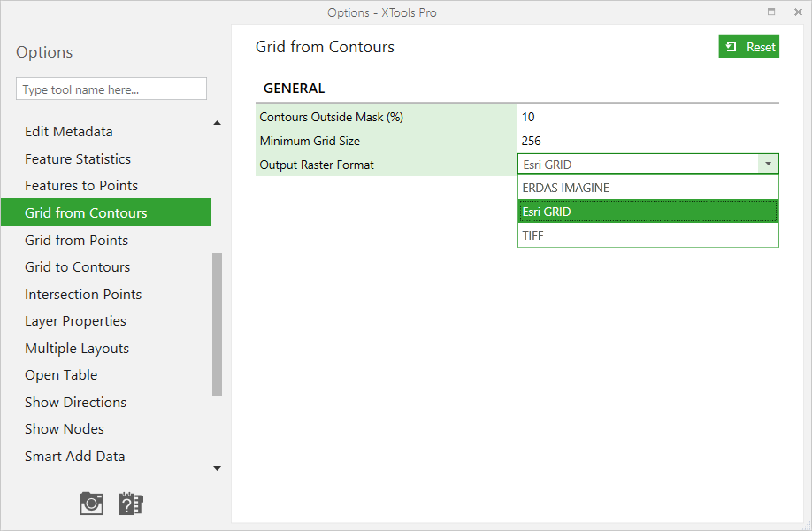Click the camera snapshot icon

(91, 504)
